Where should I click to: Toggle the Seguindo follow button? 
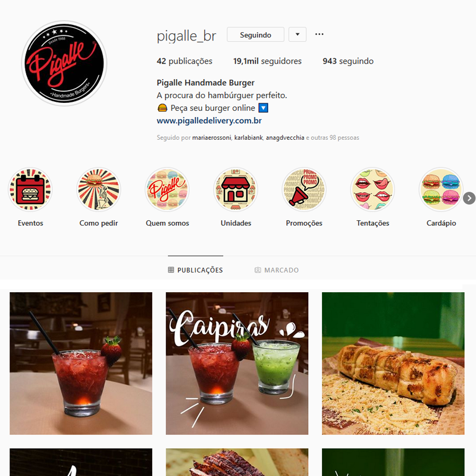pos(256,35)
